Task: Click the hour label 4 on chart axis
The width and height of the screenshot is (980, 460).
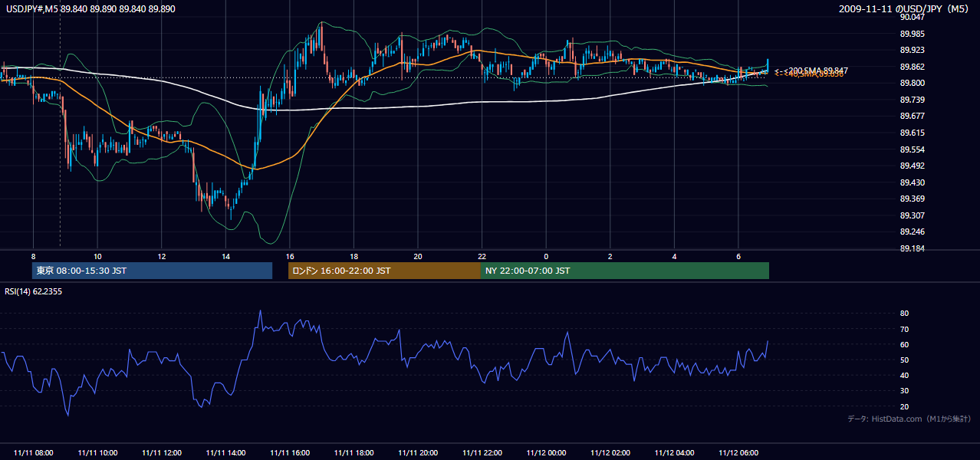Action: click(674, 256)
